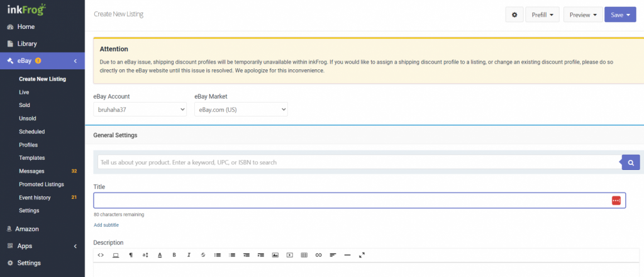Screen dimensions: 644x277
Task: Expand the Apps sidebar section
Action: [75, 246]
